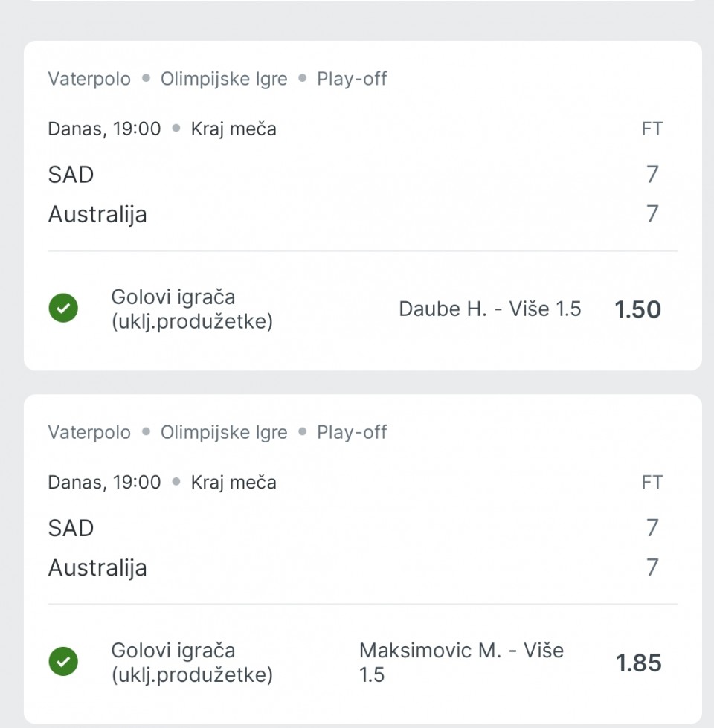Click FT status label in second card
The image size is (714, 728).
[652, 483]
